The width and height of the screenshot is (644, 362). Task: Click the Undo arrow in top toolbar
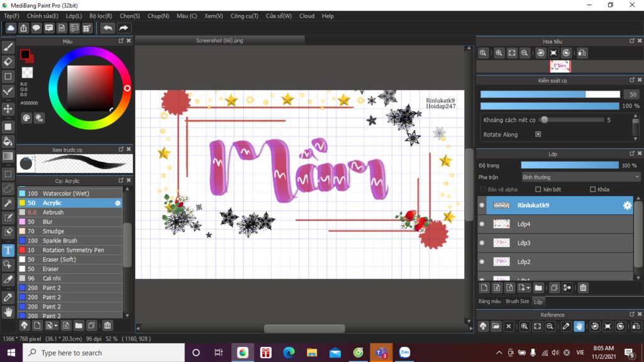[108, 28]
